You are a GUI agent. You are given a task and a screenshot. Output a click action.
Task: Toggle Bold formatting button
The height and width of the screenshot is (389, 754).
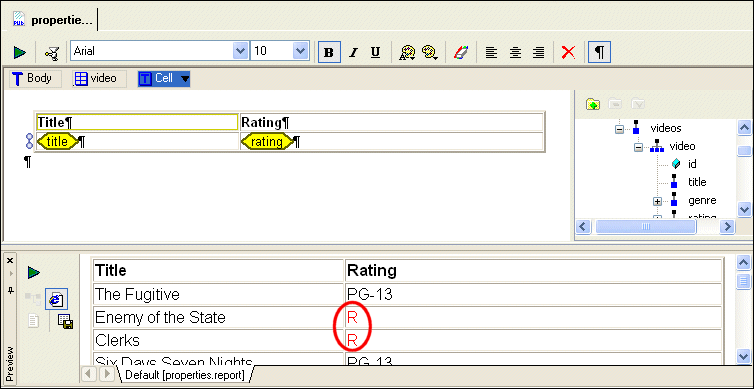[329, 52]
